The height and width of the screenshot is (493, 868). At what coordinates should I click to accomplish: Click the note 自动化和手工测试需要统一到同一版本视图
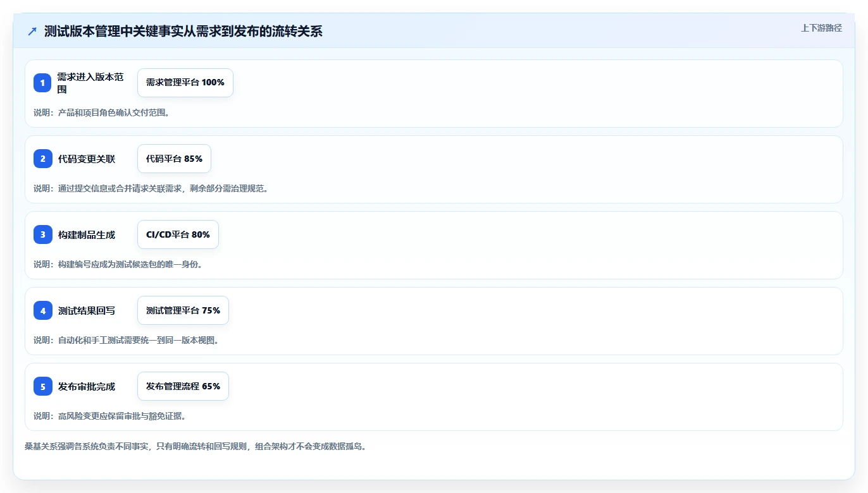(x=126, y=340)
